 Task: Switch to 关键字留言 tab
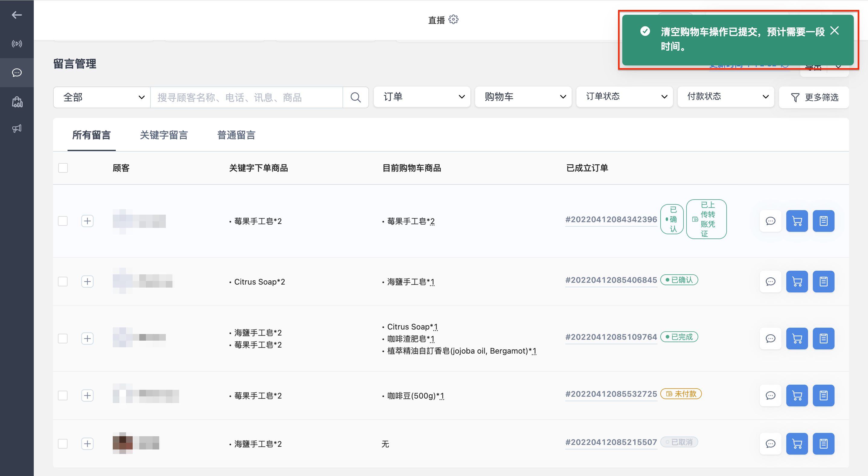164,135
